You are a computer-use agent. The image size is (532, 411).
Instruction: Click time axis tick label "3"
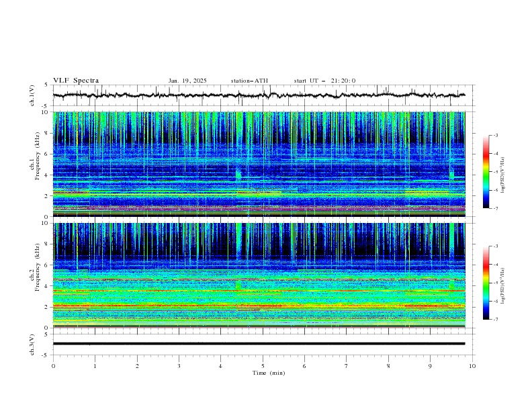pyautogui.click(x=179, y=366)
